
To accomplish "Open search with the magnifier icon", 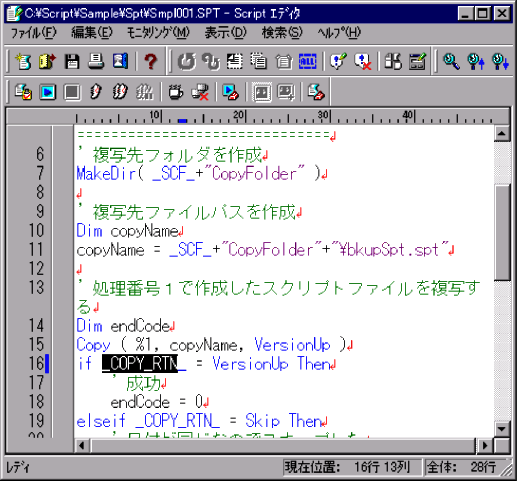I will (x=451, y=61).
